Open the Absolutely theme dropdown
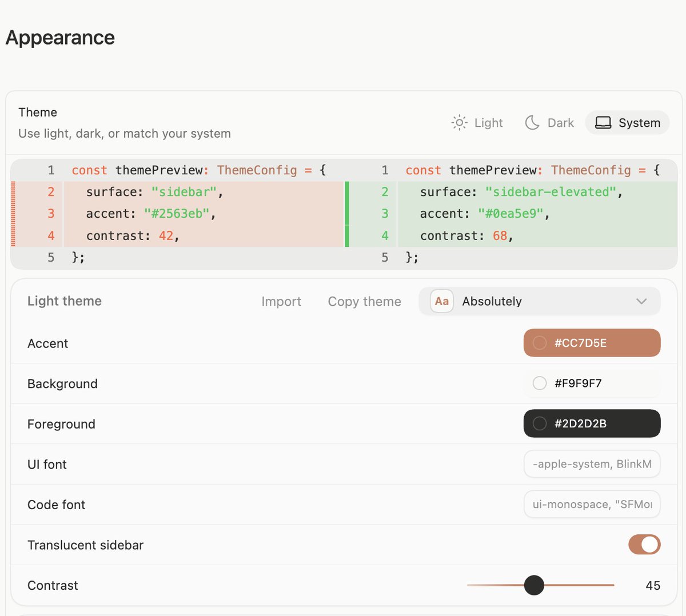 coord(540,301)
